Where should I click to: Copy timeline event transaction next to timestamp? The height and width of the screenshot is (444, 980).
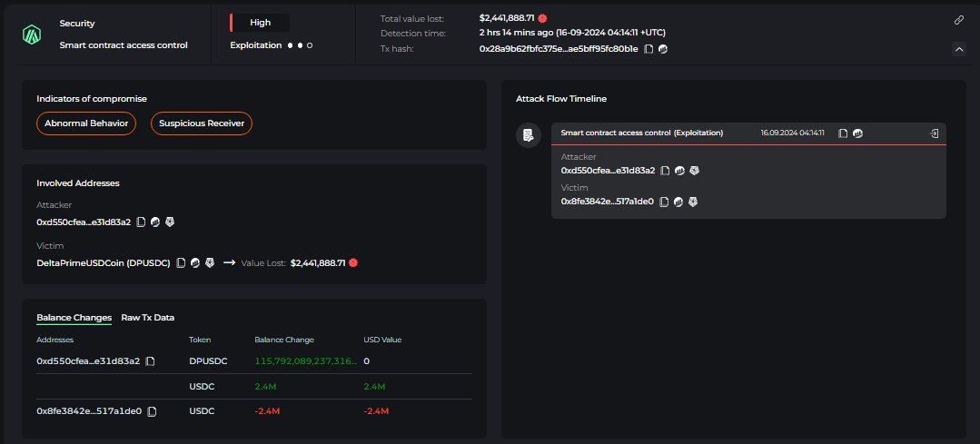pos(843,133)
